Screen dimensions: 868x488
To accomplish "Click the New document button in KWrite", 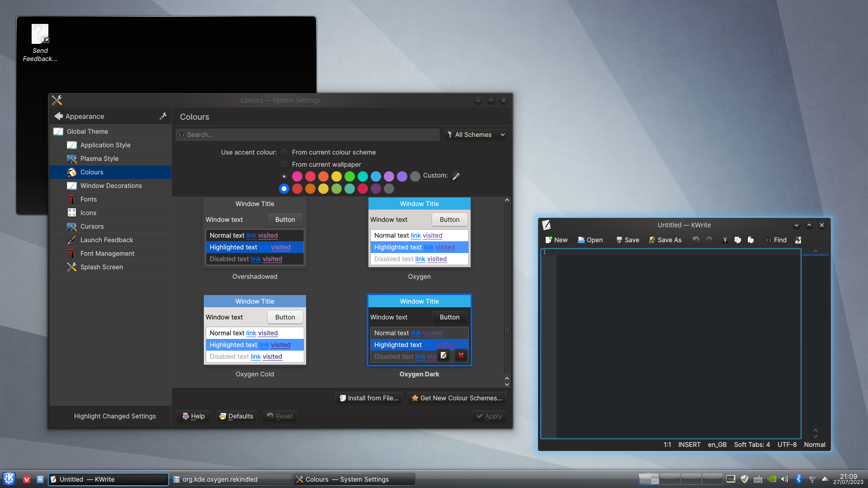I will coord(556,240).
